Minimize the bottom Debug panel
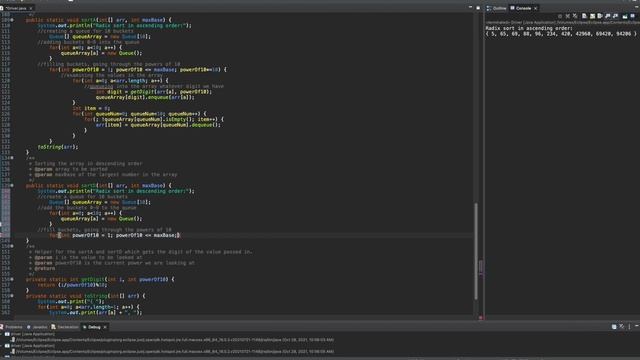 pyautogui.click(x=636, y=326)
